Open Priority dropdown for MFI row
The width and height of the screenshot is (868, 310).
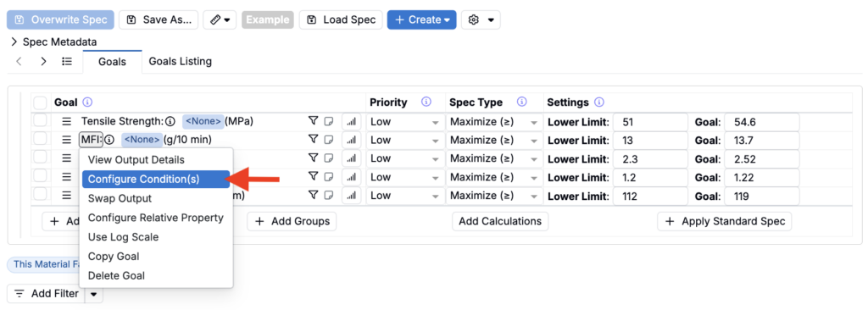click(x=405, y=140)
